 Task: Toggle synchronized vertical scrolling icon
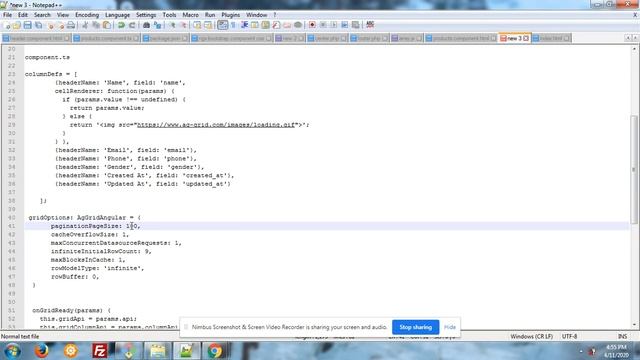click(197, 25)
